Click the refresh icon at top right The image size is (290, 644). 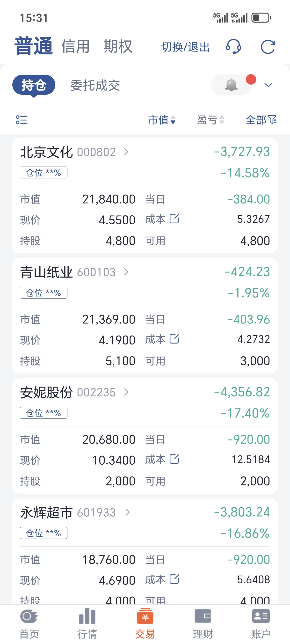click(268, 47)
